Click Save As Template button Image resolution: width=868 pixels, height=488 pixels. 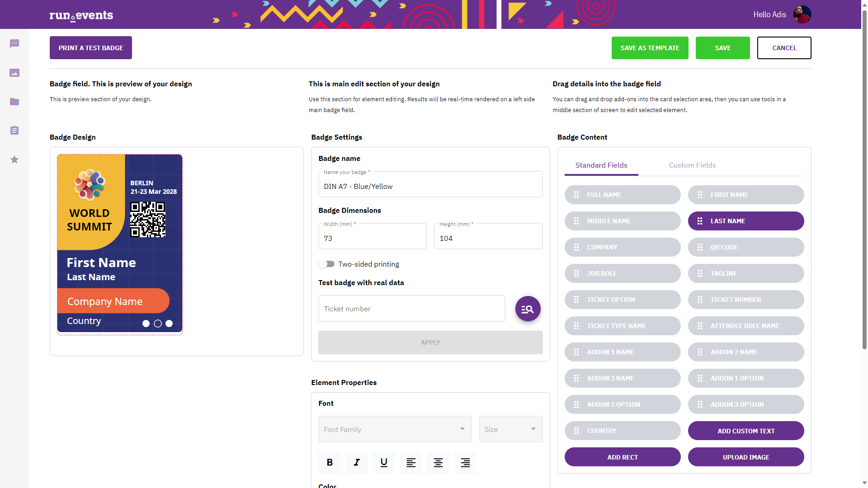(x=650, y=48)
